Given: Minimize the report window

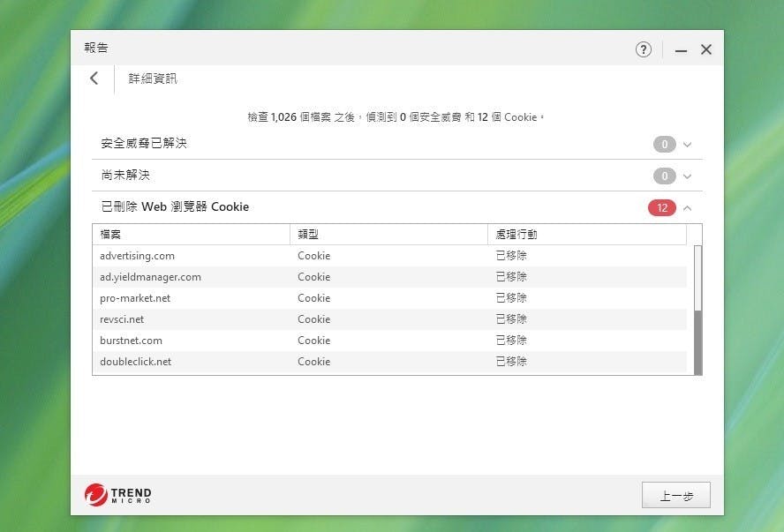Looking at the screenshot, I should click(x=681, y=50).
